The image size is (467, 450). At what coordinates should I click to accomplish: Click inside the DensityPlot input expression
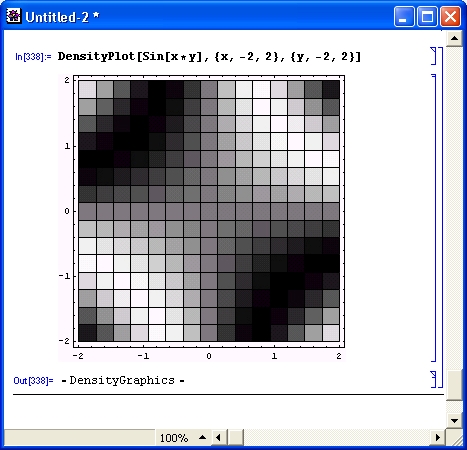(x=209, y=56)
